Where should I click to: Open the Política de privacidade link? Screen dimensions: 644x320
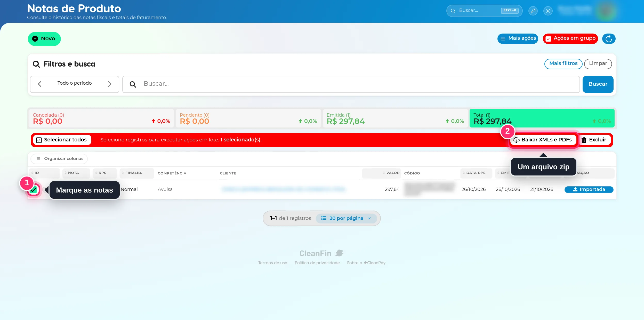coord(317,263)
